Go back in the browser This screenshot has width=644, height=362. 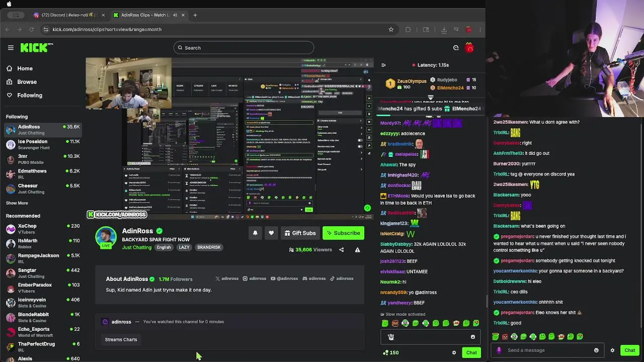point(7,29)
